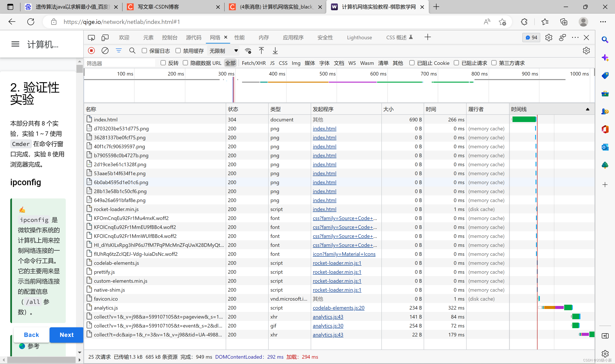The width and height of the screenshot is (615, 364).
Task: Toggle sort arrow on 时间线 column
Action: (x=587, y=109)
